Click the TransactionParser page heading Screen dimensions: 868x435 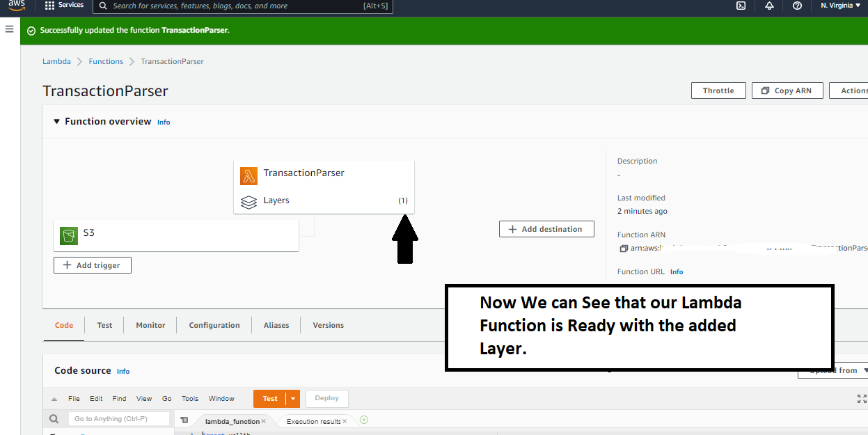pyautogui.click(x=105, y=91)
